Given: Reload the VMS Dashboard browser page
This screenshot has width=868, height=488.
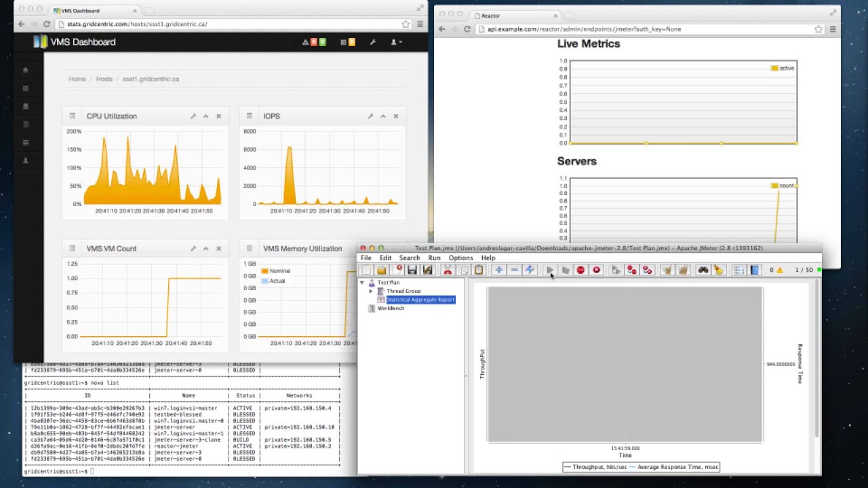Looking at the screenshot, I should (47, 24).
